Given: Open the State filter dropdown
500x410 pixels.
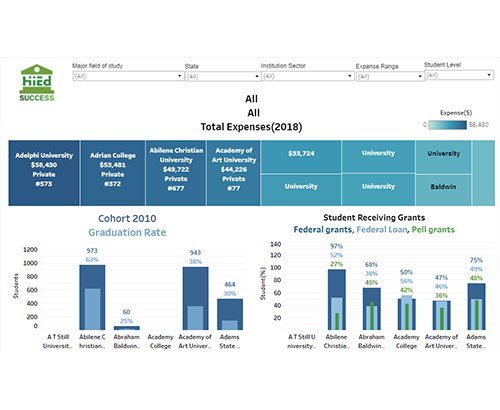Looking at the screenshot, I should pyautogui.click(x=223, y=77).
